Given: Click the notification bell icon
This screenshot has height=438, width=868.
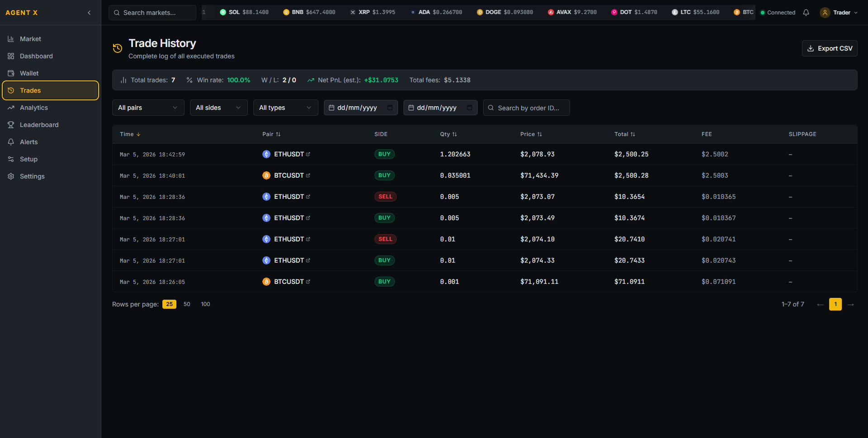Looking at the screenshot, I should (806, 13).
